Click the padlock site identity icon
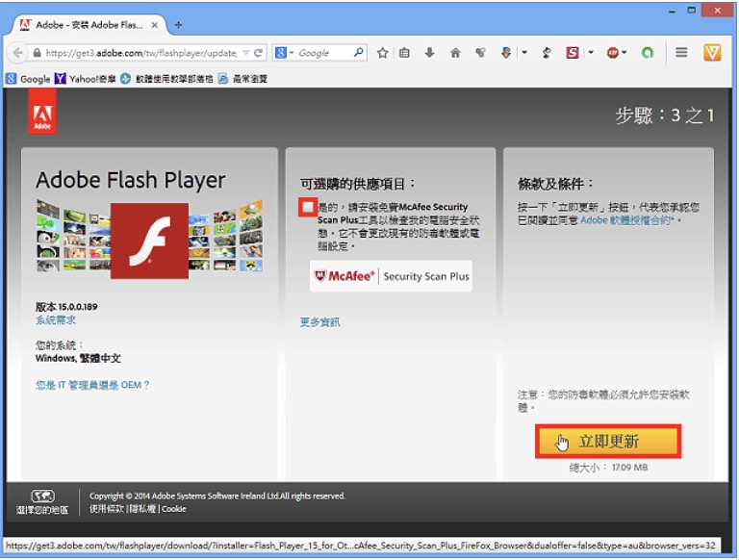Viewport: 739px width, 560px height. [38, 53]
